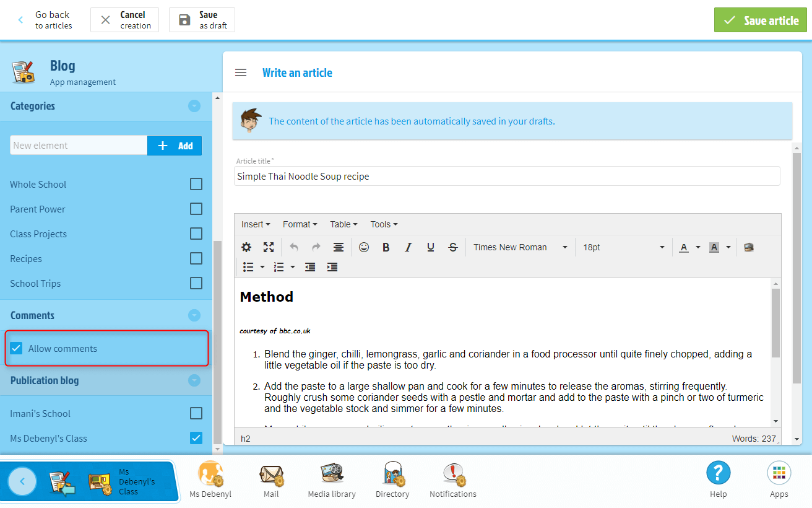Open the background color dropdown arrow
Screen dimensions: 812x508
coord(728,247)
